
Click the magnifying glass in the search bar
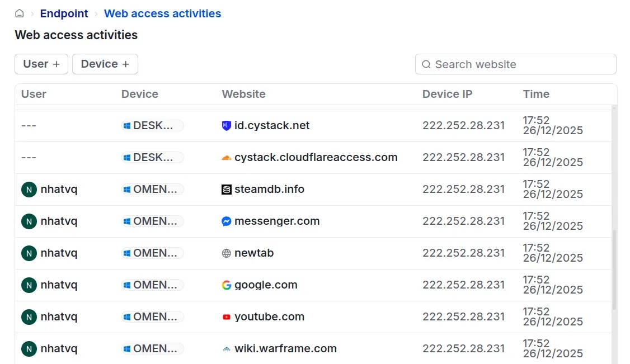[x=426, y=64]
